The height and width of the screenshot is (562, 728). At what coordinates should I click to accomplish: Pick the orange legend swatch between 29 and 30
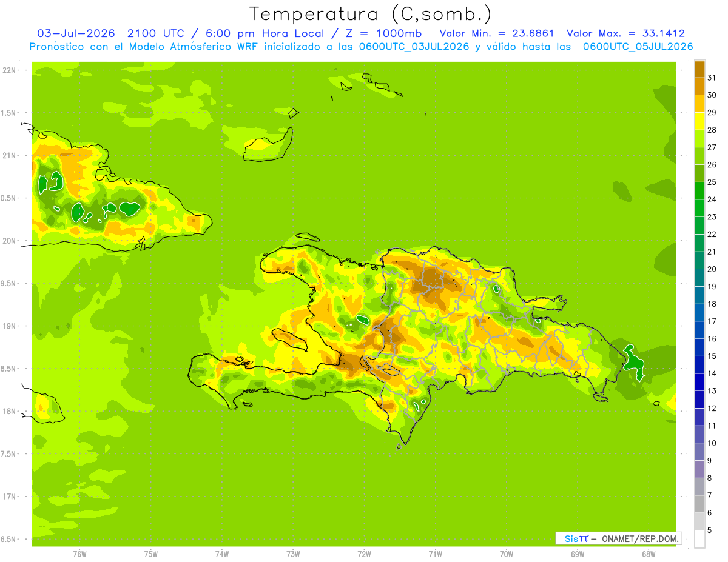[699, 104]
